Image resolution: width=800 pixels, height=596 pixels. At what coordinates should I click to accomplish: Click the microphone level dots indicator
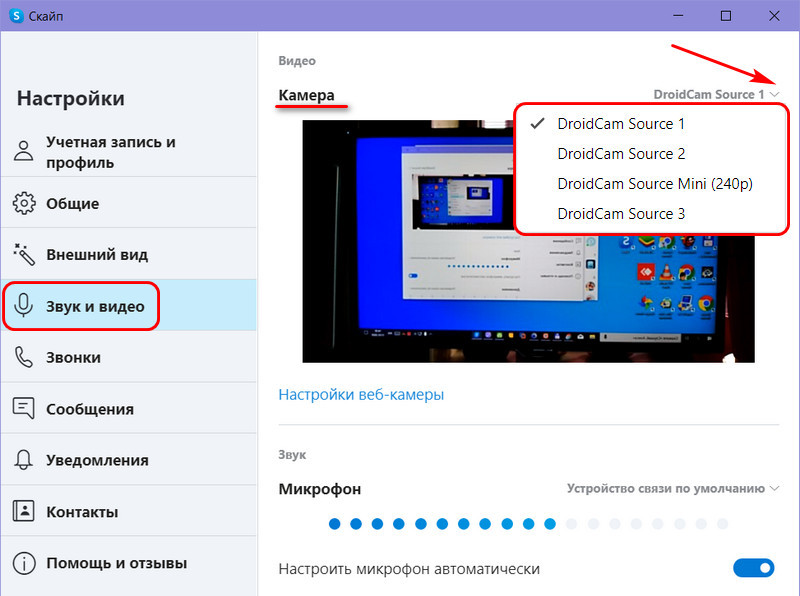pos(528,524)
